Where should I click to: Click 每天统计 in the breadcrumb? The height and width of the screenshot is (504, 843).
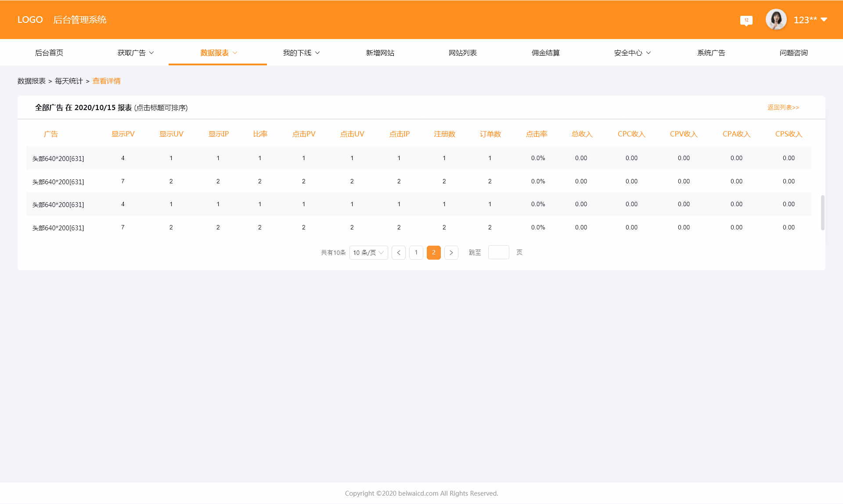coord(68,81)
